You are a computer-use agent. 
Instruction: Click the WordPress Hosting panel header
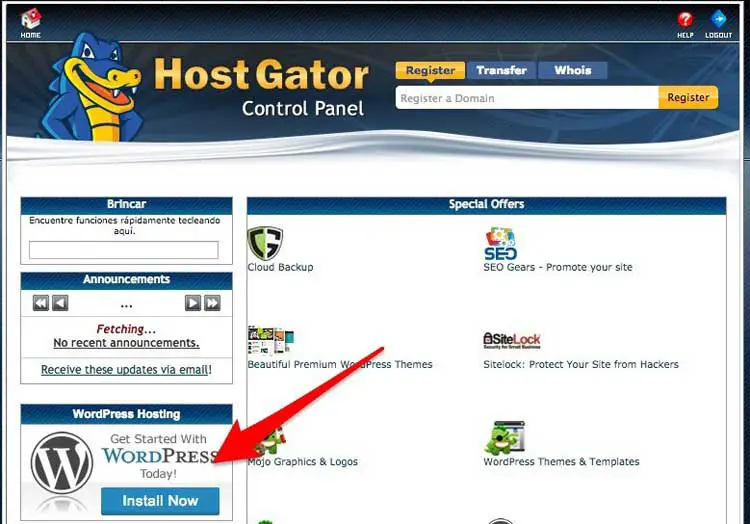[126, 414]
